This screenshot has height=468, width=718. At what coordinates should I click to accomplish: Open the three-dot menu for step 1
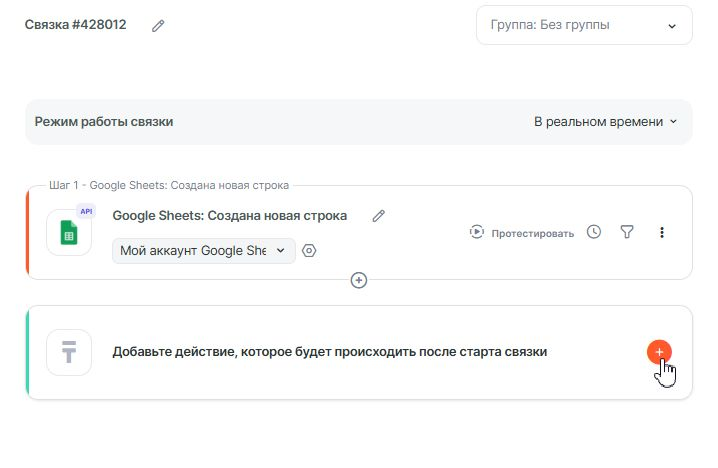661,232
